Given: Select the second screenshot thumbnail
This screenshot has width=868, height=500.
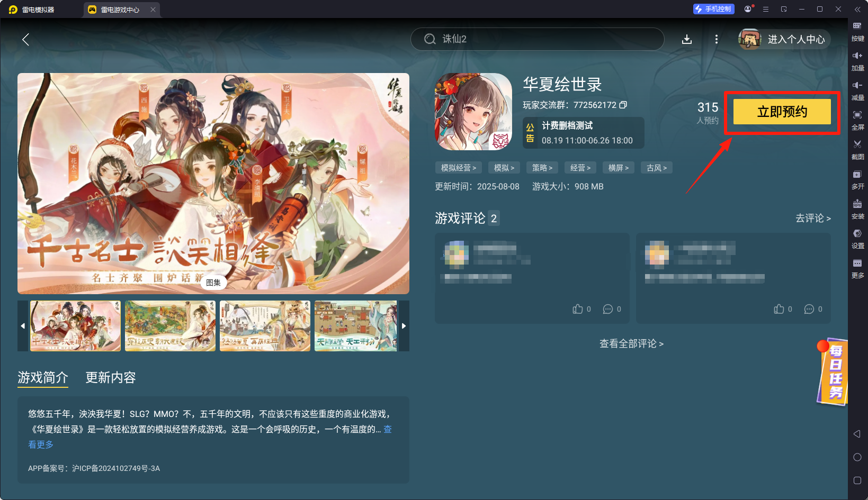Looking at the screenshot, I should point(170,326).
